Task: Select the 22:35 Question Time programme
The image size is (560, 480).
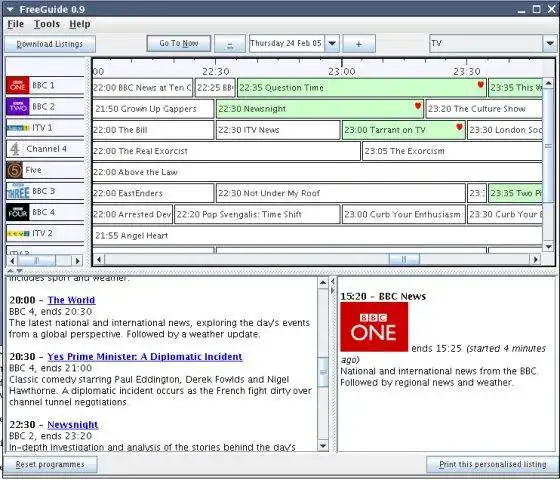Action: click(x=361, y=88)
